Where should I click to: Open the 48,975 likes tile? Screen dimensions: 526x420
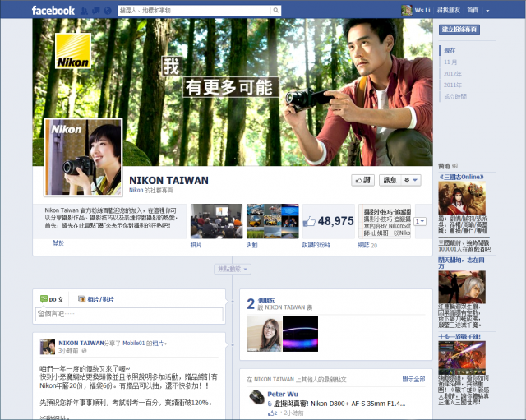329,221
